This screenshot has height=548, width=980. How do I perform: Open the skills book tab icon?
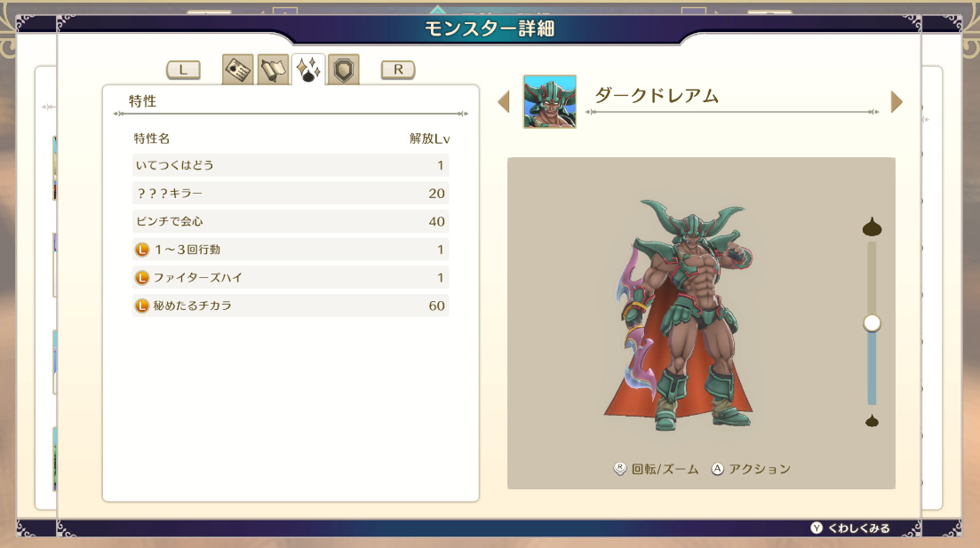tap(273, 69)
